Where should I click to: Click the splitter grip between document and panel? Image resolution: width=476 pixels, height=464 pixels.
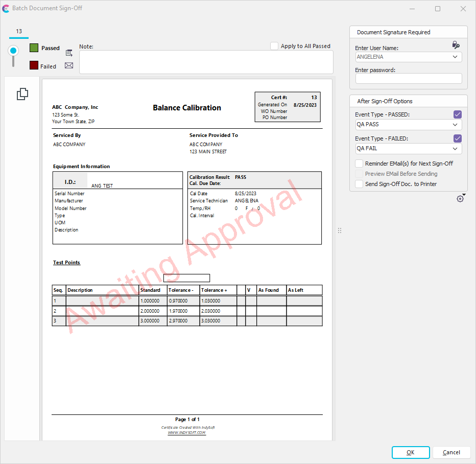[x=340, y=231]
